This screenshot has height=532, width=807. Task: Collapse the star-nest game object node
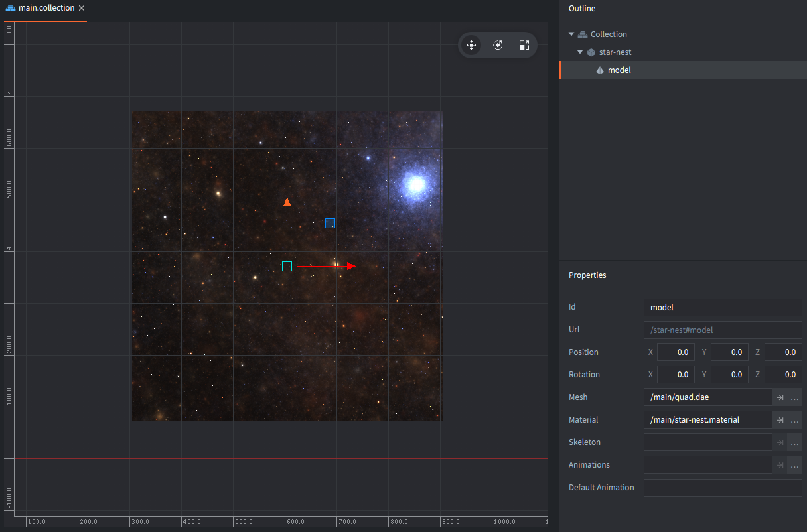point(580,52)
